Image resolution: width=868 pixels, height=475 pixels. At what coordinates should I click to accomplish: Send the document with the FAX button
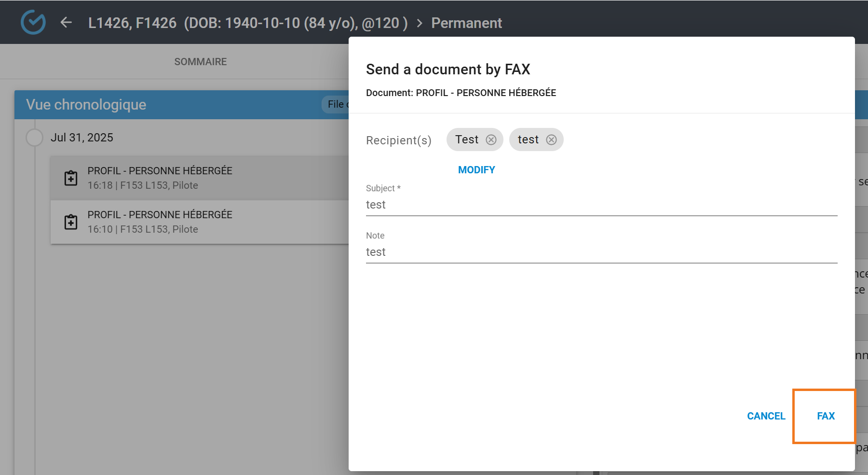pos(826,416)
